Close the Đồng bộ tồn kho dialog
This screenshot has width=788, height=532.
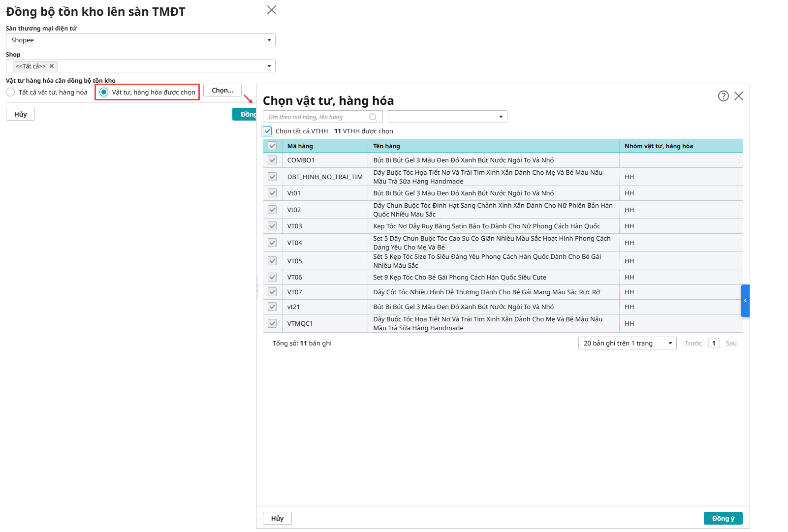[x=271, y=10]
